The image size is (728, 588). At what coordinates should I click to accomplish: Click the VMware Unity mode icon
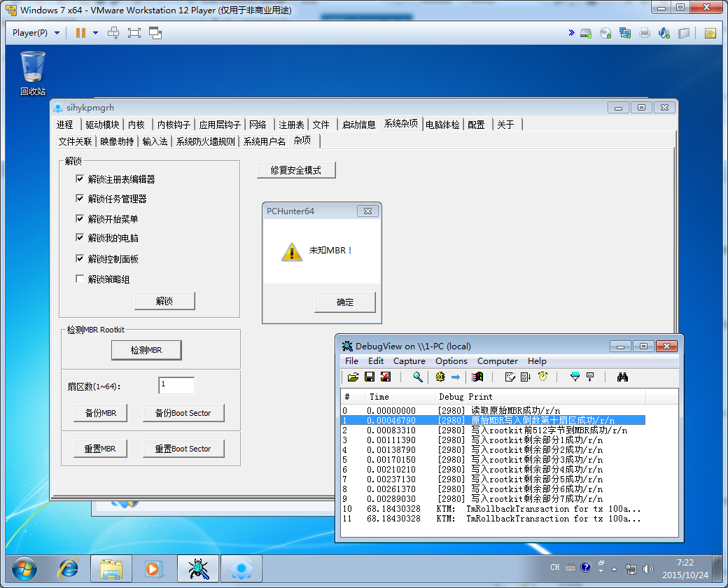coord(155,32)
